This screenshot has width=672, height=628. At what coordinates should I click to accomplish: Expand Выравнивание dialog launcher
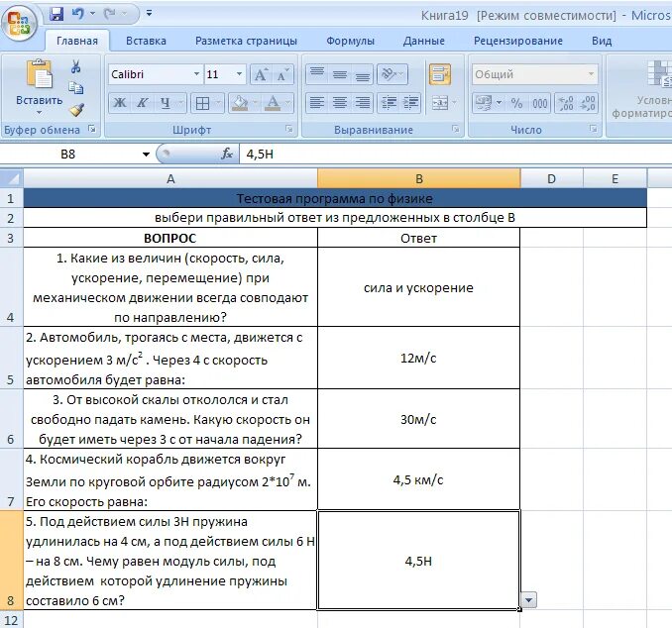tap(455, 129)
